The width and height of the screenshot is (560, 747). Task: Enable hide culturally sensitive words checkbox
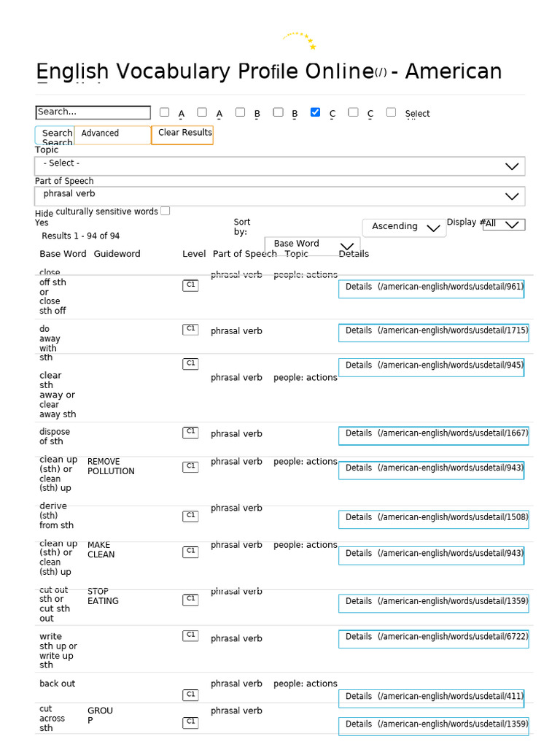coord(166,211)
